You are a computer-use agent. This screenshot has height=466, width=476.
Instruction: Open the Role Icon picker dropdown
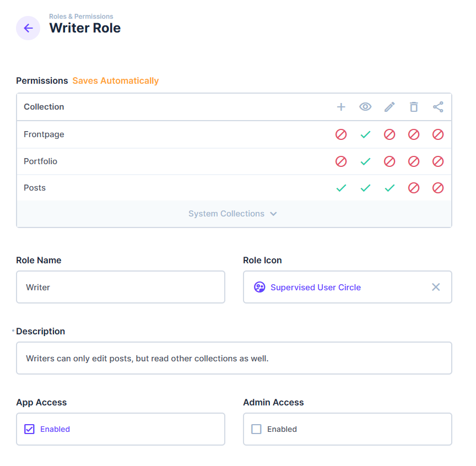348,287
